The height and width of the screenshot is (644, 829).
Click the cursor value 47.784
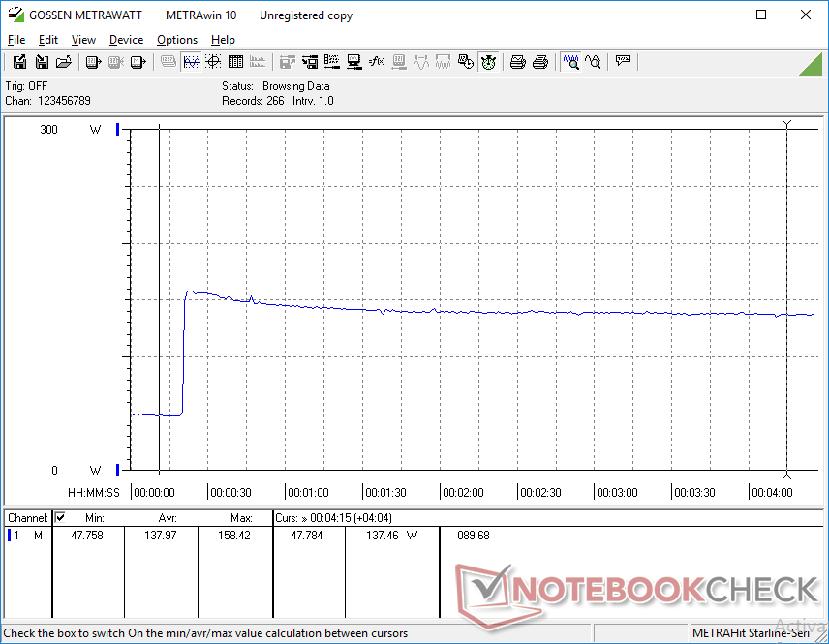tap(307, 536)
